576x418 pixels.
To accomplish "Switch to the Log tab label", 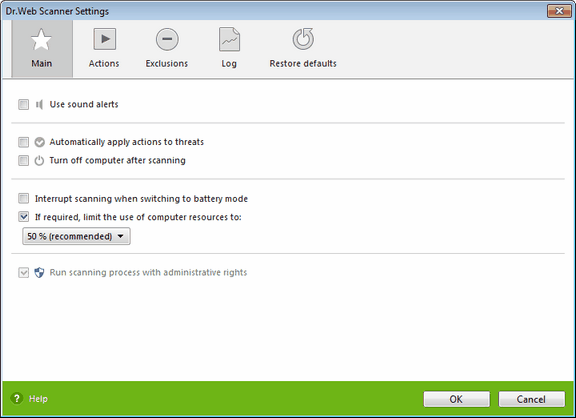I will click(229, 64).
